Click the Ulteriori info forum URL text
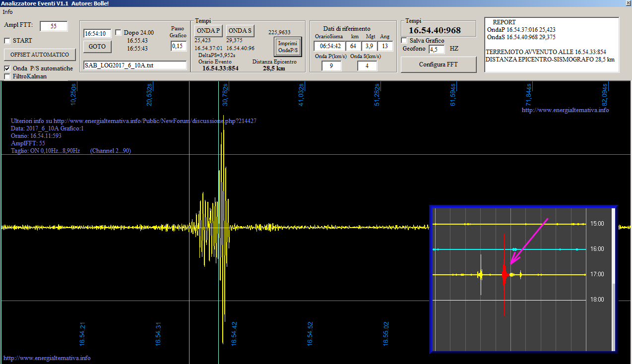The height and width of the screenshot is (364, 632). 133,121
